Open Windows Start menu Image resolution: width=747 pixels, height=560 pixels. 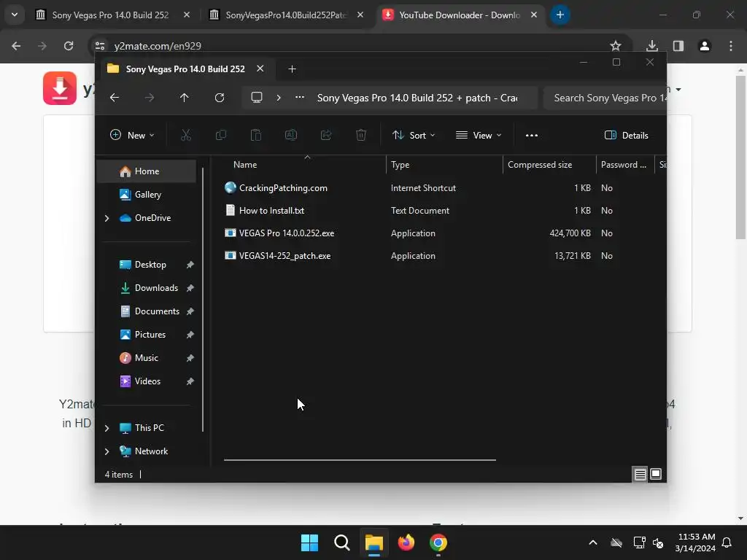click(x=309, y=542)
